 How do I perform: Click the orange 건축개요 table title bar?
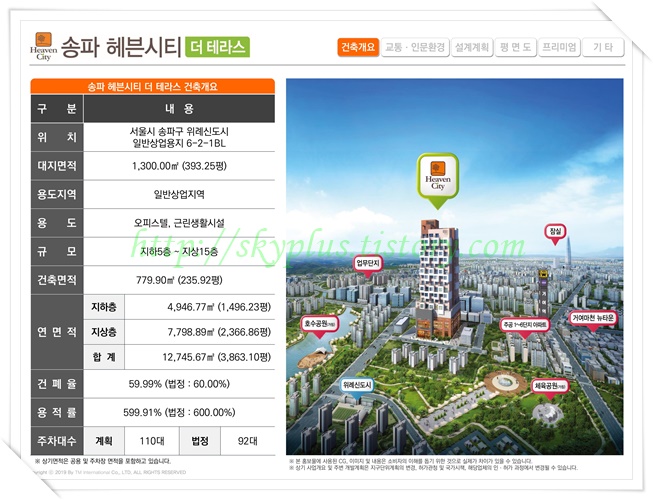pyautogui.click(x=152, y=87)
